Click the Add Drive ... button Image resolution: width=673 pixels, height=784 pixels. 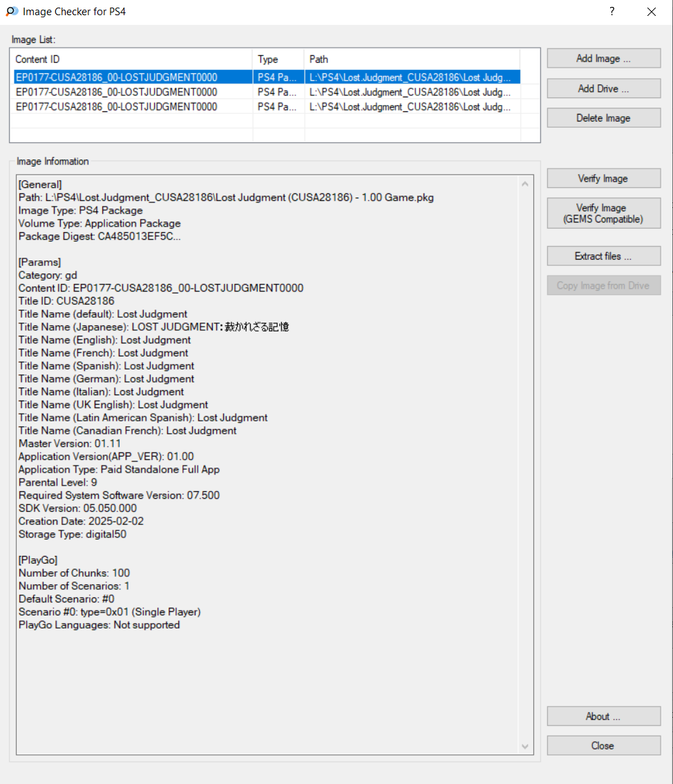pyautogui.click(x=603, y=88)
